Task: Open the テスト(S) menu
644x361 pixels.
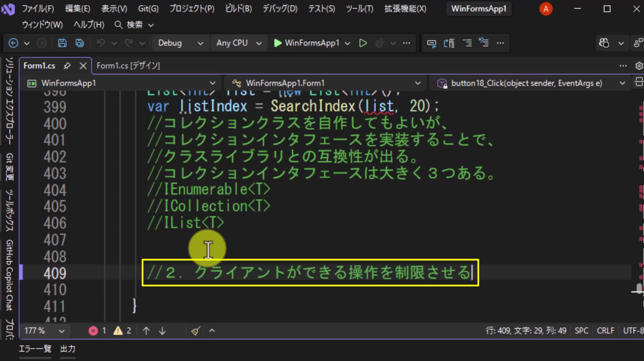Action: (322, 9)
